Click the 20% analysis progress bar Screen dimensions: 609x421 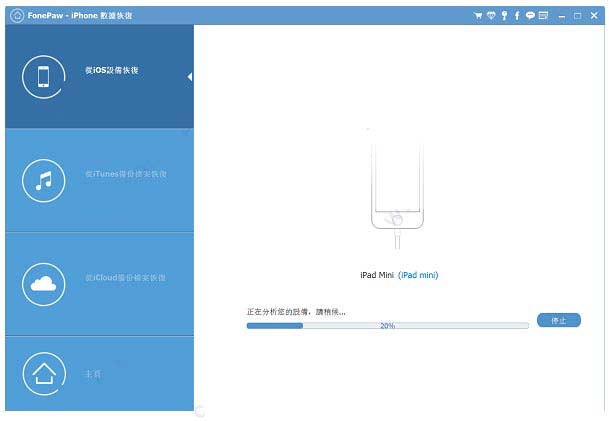coord(388,325)
